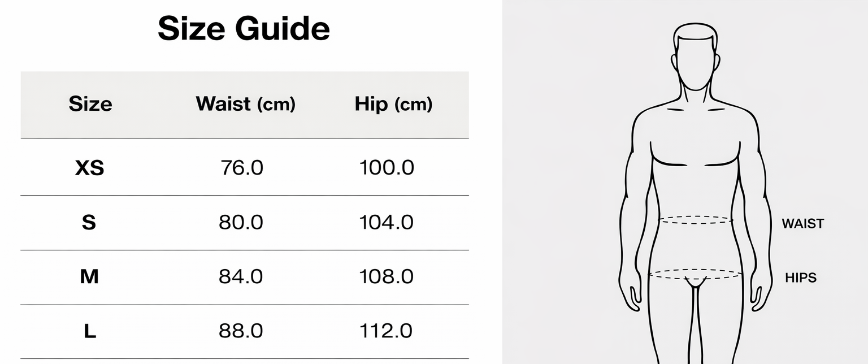Click the HIPS label beside the figure
868x364 pixels.
click(x=801, y=278)
